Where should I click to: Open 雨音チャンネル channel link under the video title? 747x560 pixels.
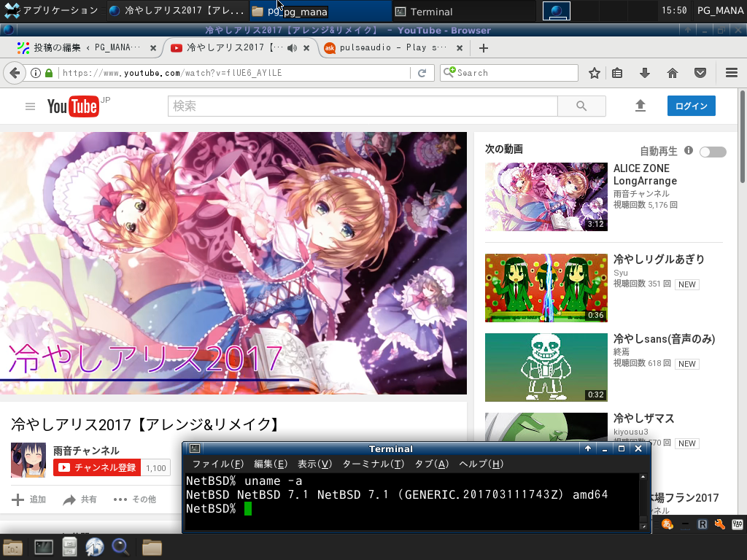point(86,451)
